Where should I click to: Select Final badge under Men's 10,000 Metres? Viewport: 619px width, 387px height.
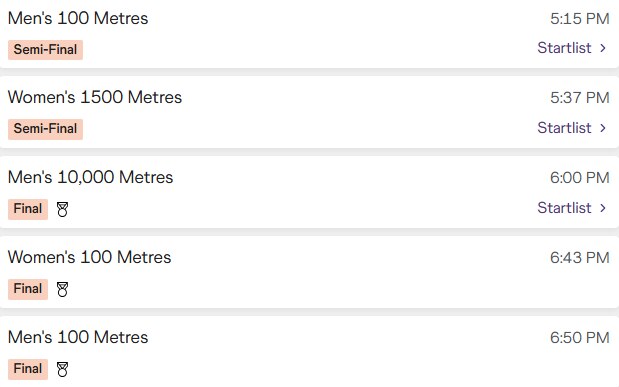(x=28, y=209)
